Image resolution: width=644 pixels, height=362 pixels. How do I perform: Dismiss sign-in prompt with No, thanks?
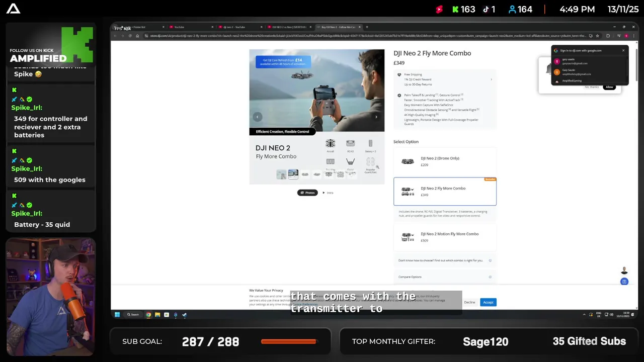click(x=592, y=87)
